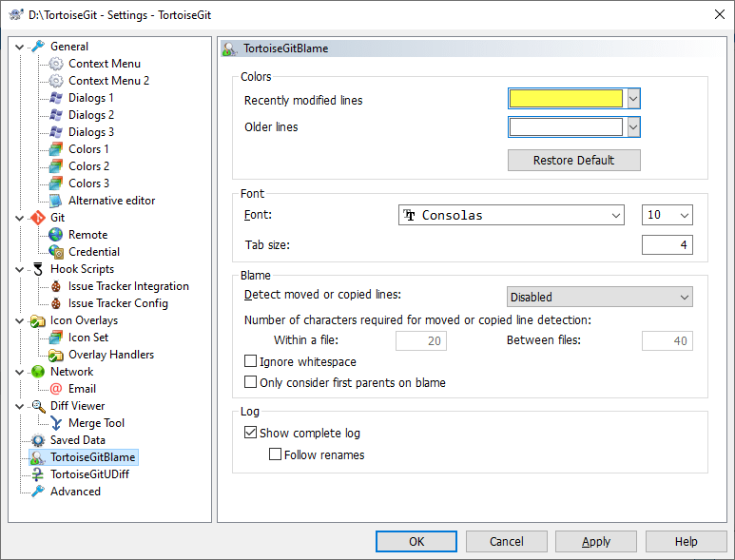Click the Credential globe-lock icon

coord(56,252)
